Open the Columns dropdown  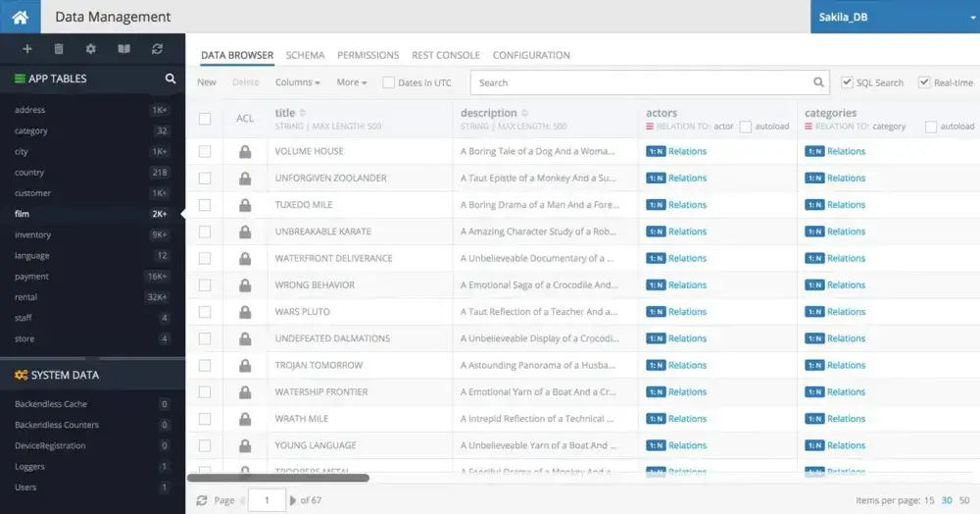(x=298, y=82)
